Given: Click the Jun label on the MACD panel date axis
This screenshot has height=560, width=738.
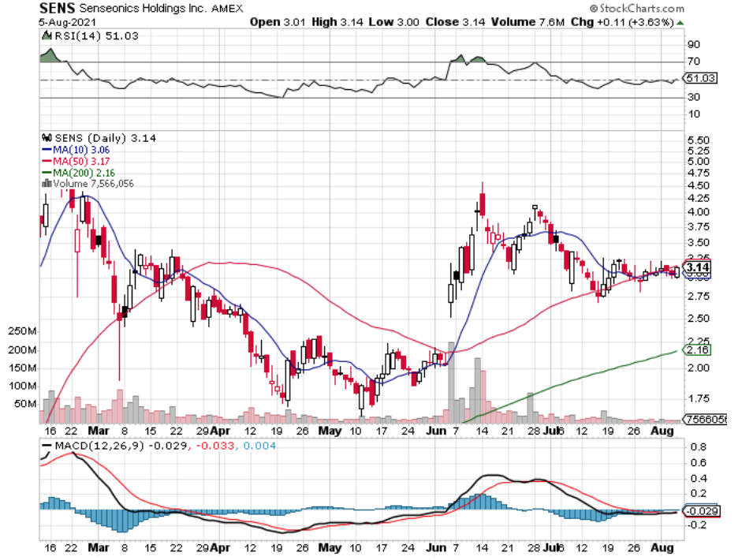Looking at the screenshot, I should tap(436, 547).
